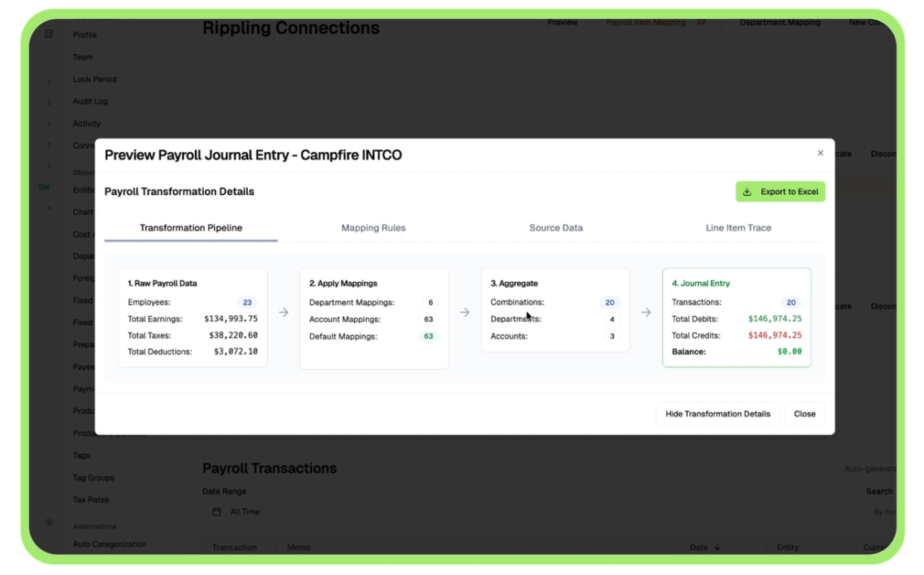The image size is (924, 575).
Task: Open Team in the background sidebar
Action: [82, 57]
